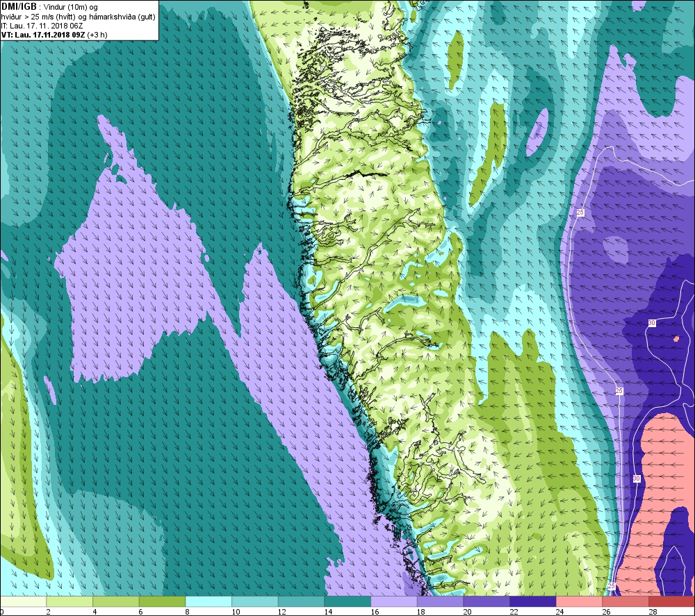This screenshot has height=616, width=695.
Task: Click the scale label '6'
Action: tap(141, 612)
